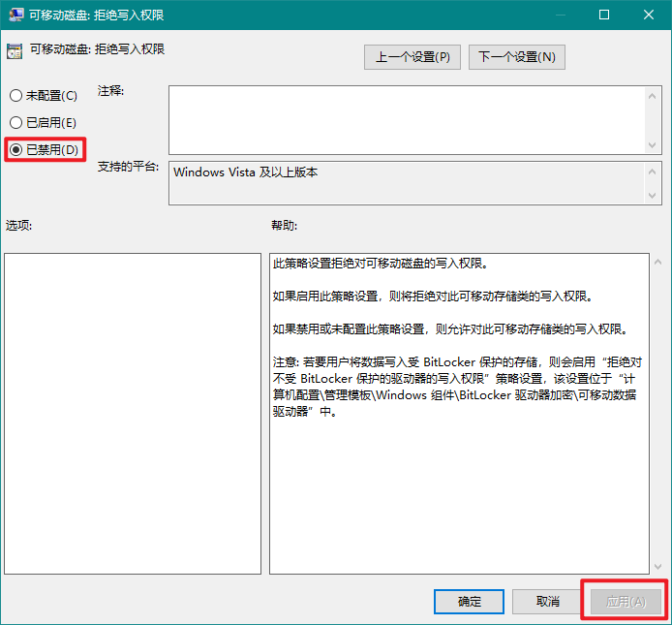Close the dialog with the X button

[x=649, y=15]
